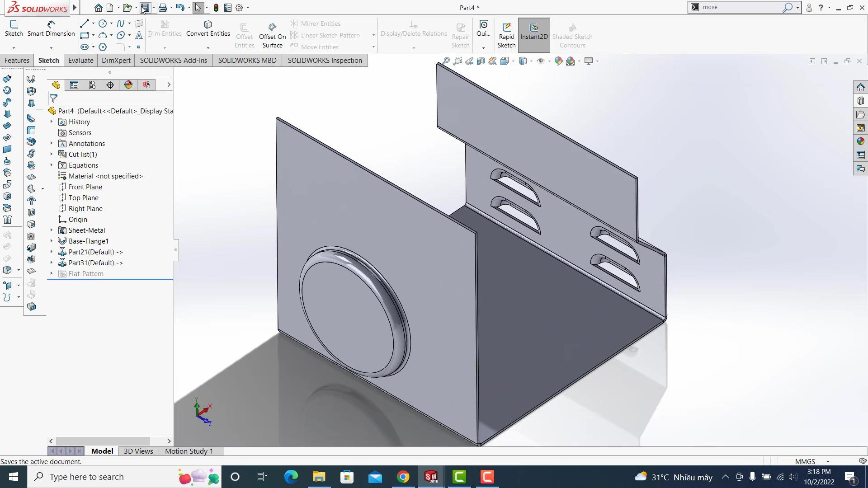
Task: Open the Section View tool
Action: [x=481, y=61]
